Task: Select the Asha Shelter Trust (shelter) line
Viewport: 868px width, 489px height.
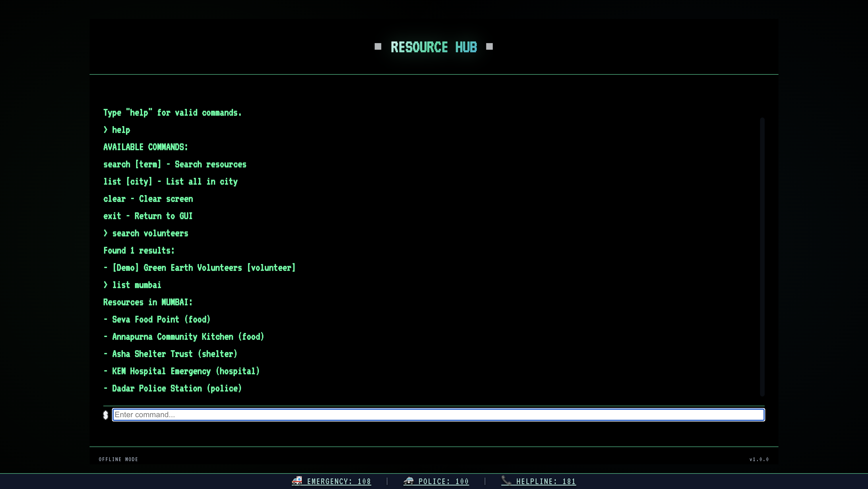Action: coord(170,354)
